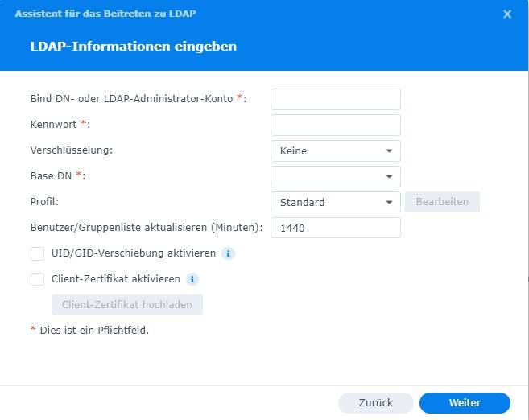529x420 pixels.
Task: Click the 'Base DN' label
Action: tap(51, 176)
